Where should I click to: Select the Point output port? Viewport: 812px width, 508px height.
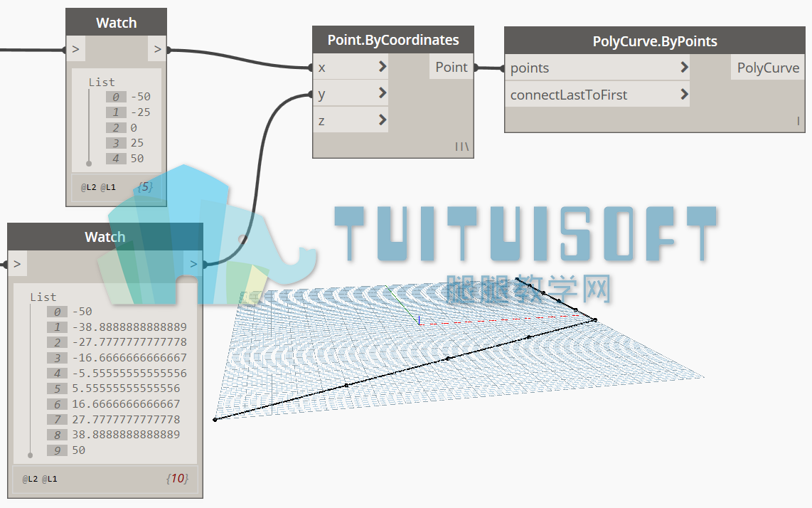[451, 67]
